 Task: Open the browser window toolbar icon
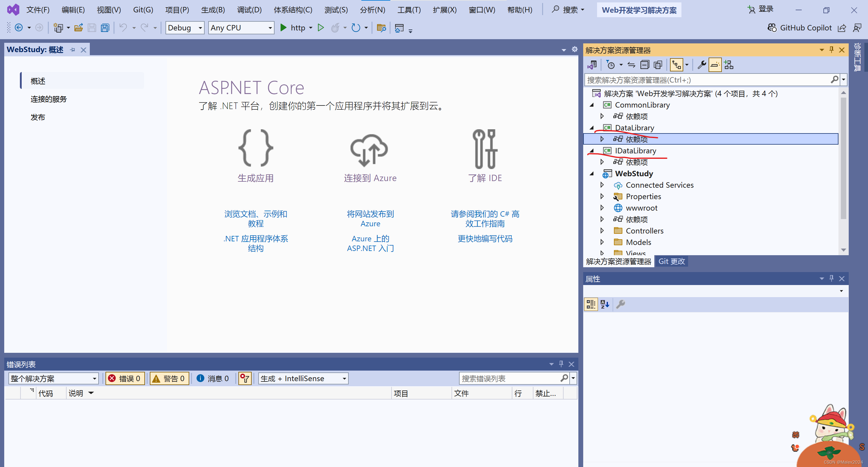pyautogui.click(x=399, y=28)
